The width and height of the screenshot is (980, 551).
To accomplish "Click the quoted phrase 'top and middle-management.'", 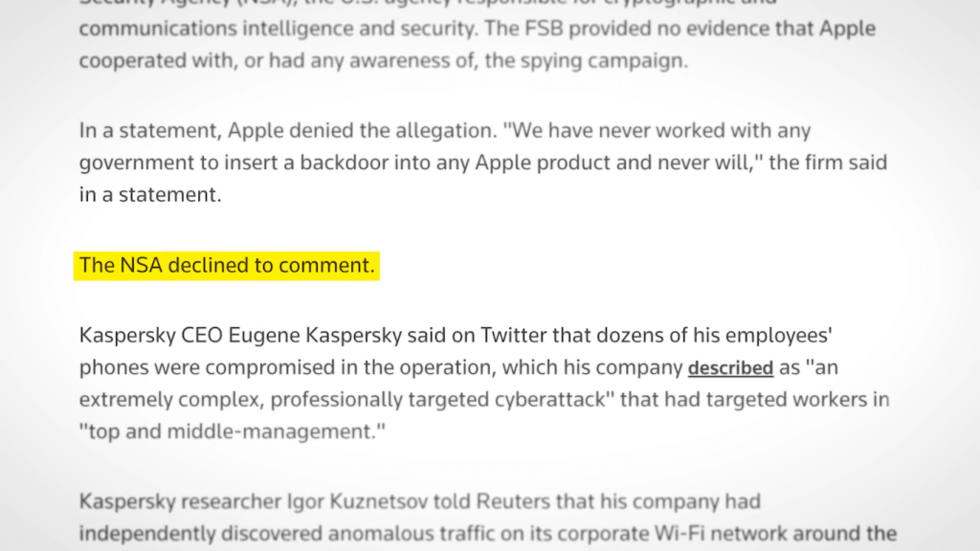I will click(232, 431).
